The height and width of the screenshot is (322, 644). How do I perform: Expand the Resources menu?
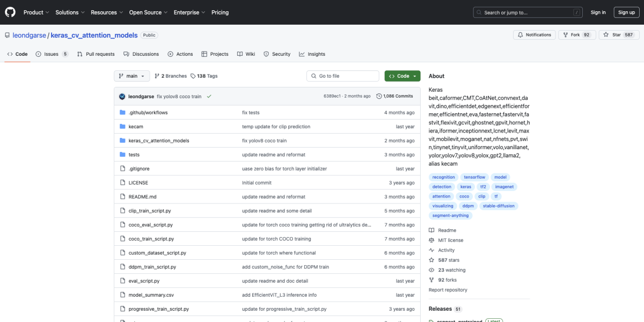click(107, 12)
